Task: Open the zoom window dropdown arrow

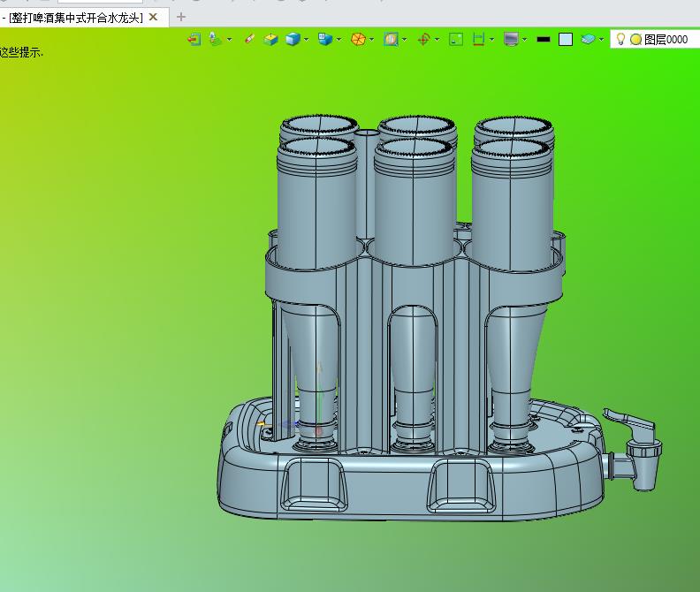Action: click(x=405, y=39)
